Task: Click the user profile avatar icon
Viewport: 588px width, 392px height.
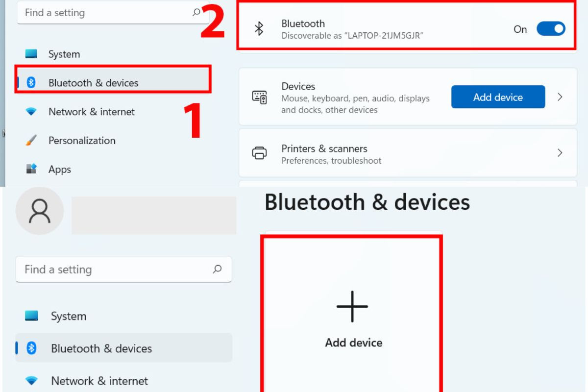Action: tap(40, 211)
